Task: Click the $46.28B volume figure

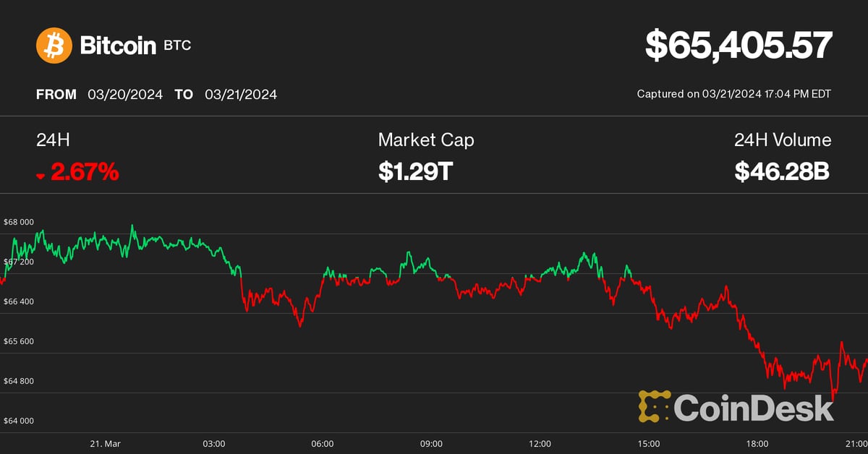Action: coord(781,172)
